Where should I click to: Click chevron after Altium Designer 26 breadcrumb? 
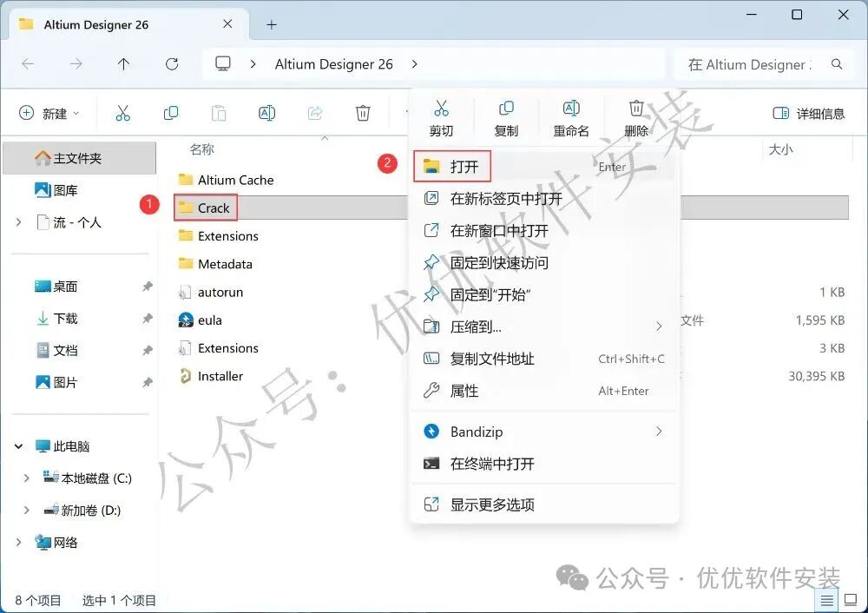tap(415, 64)
